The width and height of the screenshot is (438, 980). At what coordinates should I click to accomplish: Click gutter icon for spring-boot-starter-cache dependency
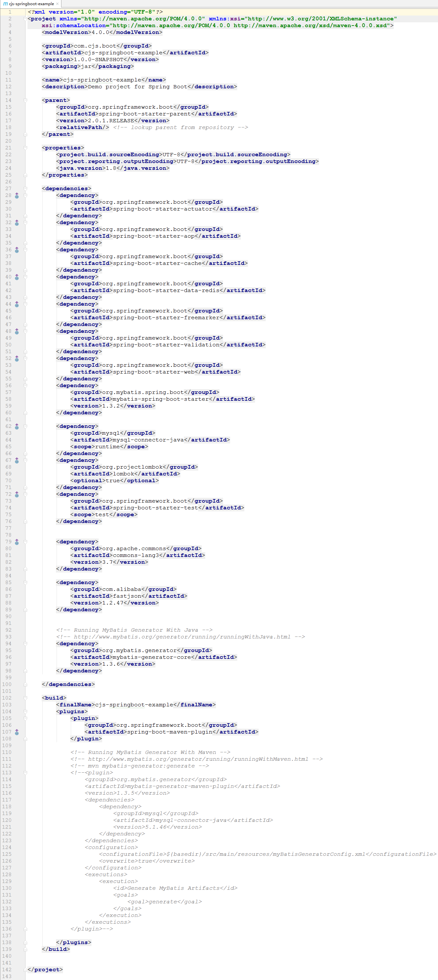[x=17, y=250]
